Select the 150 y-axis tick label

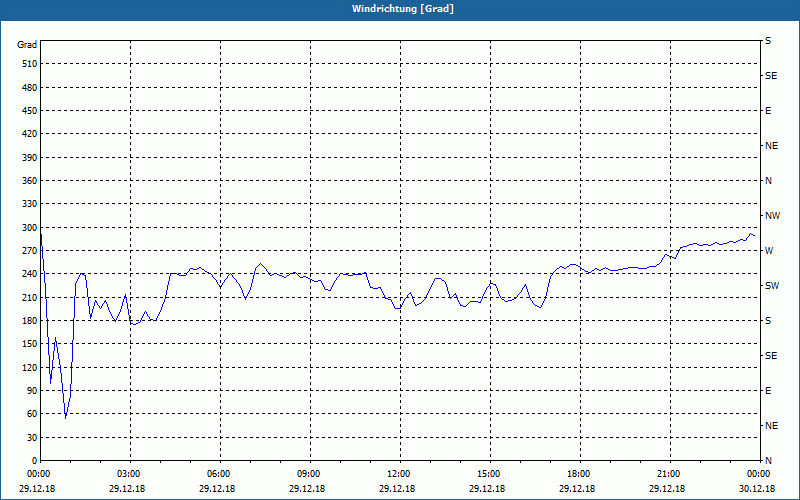pos(29,344)
